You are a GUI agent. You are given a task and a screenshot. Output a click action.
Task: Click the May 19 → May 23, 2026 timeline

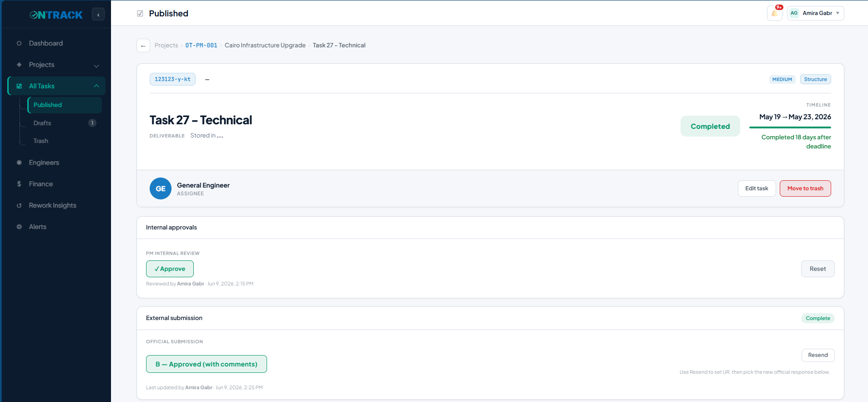pos(795,117)
